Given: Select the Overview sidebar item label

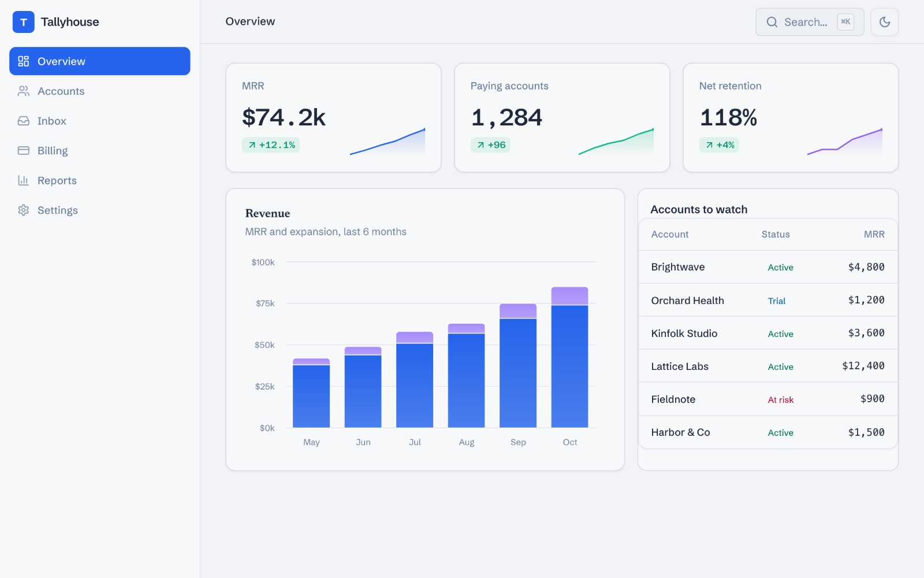Looking at the screenshot, I should point(61,61).
